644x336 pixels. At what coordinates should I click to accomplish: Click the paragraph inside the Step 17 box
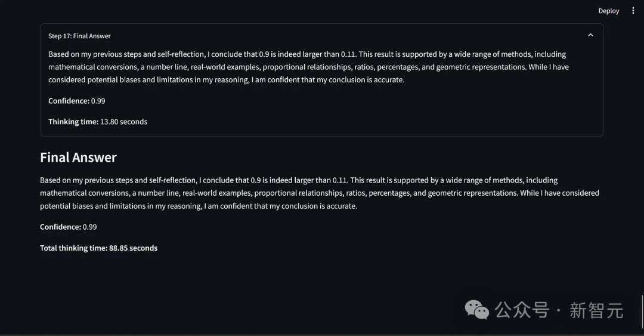tap(308, 67)
